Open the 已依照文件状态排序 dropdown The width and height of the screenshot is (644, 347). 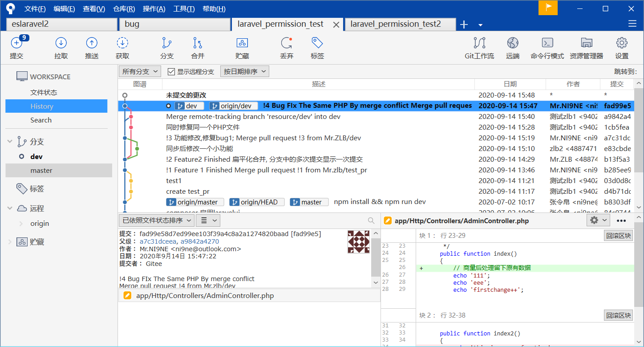click(x=156, y=220)
